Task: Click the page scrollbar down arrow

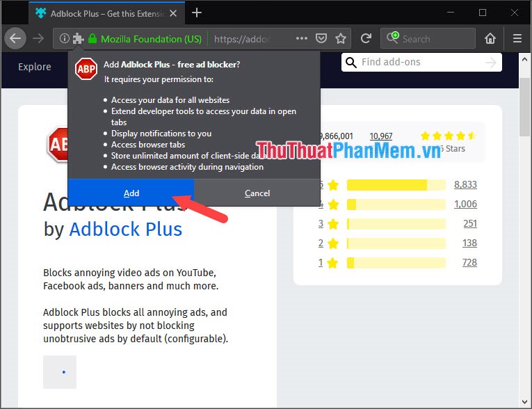Action: pyautogui.click(x=524, y=402)
